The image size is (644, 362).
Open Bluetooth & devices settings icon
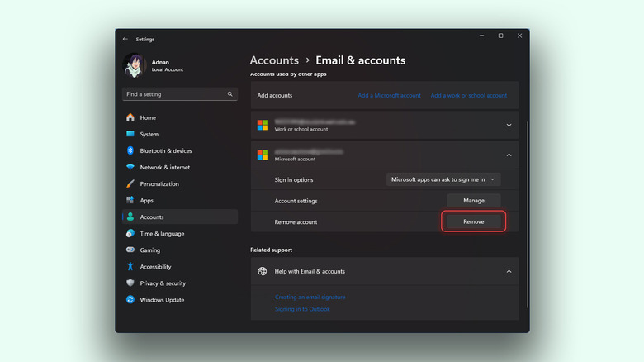tap(130, 150)
